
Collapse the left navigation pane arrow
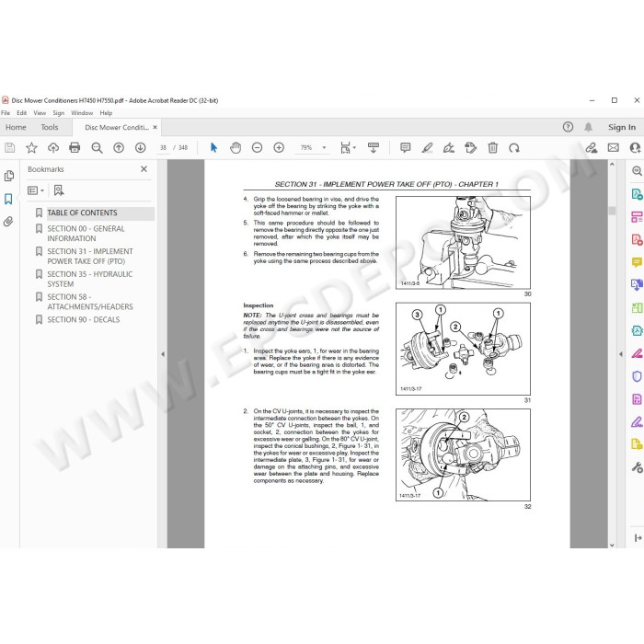point(163,354)
